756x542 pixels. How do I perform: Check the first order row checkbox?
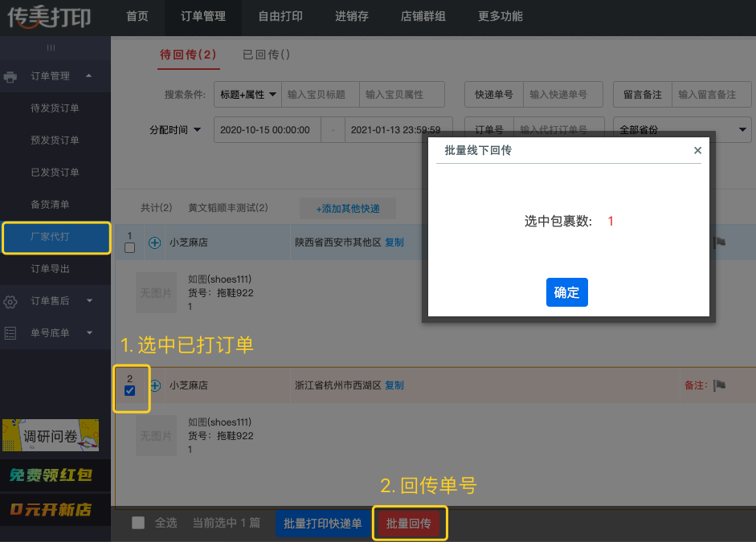click(x=129, y=248)
